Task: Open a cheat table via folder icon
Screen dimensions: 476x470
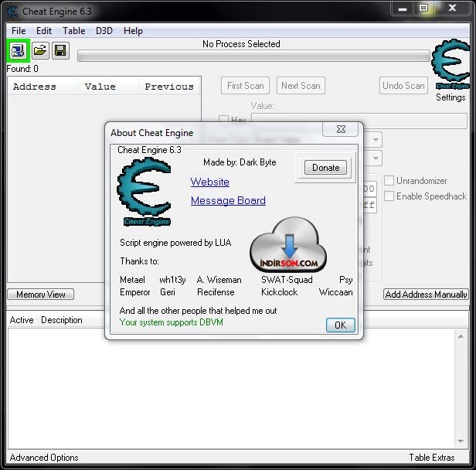Action: [x=40, y=50]
